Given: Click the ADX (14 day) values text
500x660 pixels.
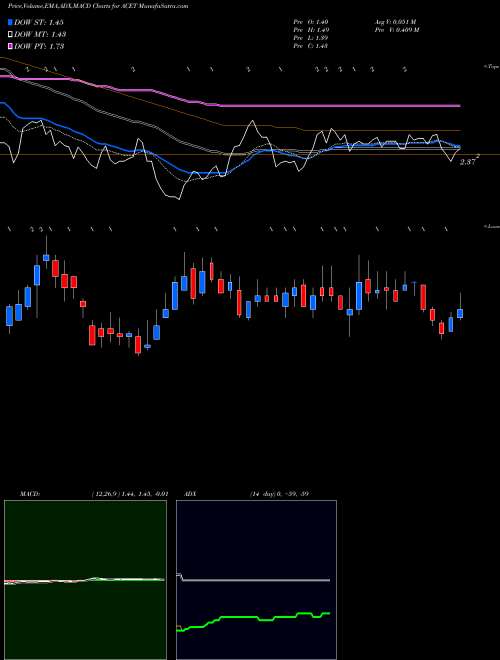Looking at the screenshot, I should [279, 493].
